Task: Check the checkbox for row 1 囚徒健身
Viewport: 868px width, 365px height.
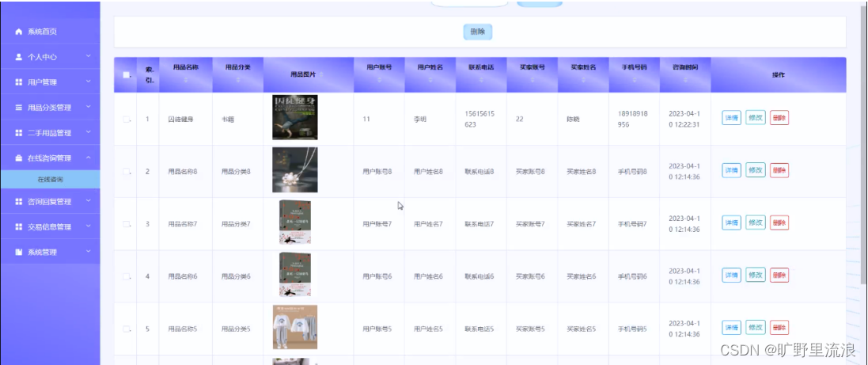Action: coord(126,119)
